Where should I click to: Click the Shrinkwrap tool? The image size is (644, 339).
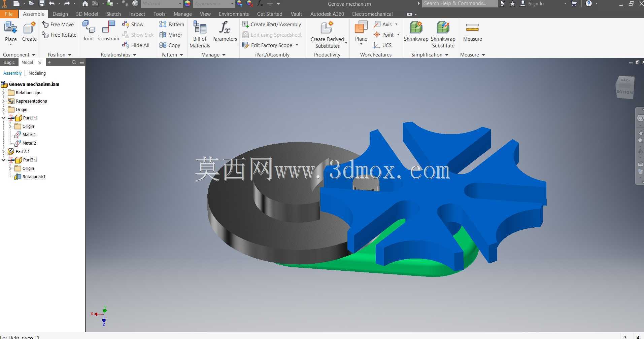416,31
